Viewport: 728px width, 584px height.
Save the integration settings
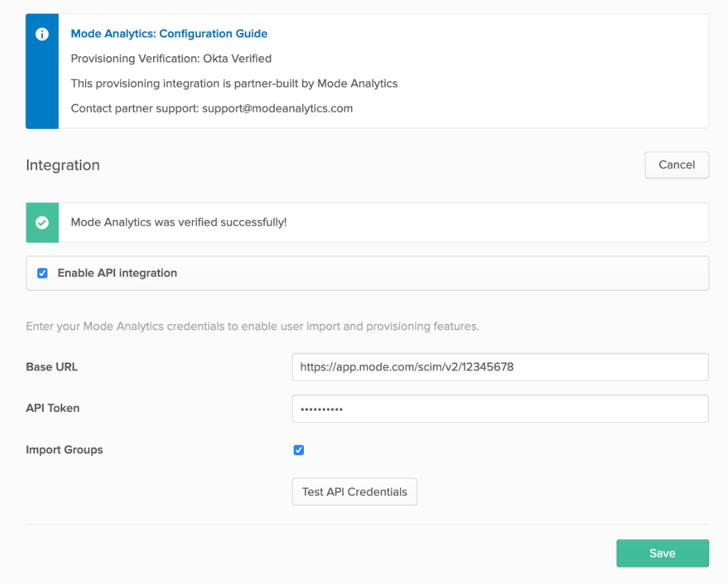[663, 553]
